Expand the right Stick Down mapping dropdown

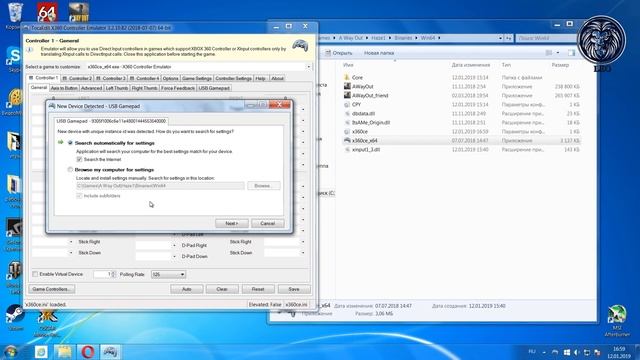303,253
